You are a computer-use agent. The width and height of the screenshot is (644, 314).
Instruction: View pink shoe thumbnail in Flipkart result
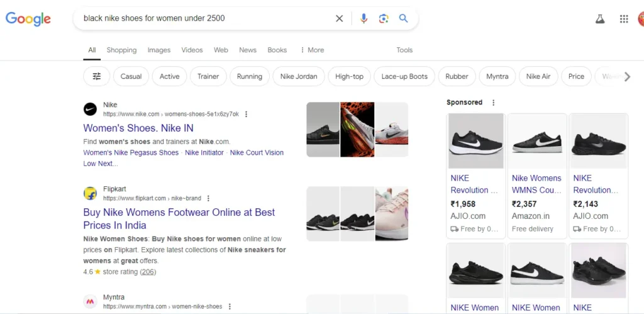click(392, 214)
